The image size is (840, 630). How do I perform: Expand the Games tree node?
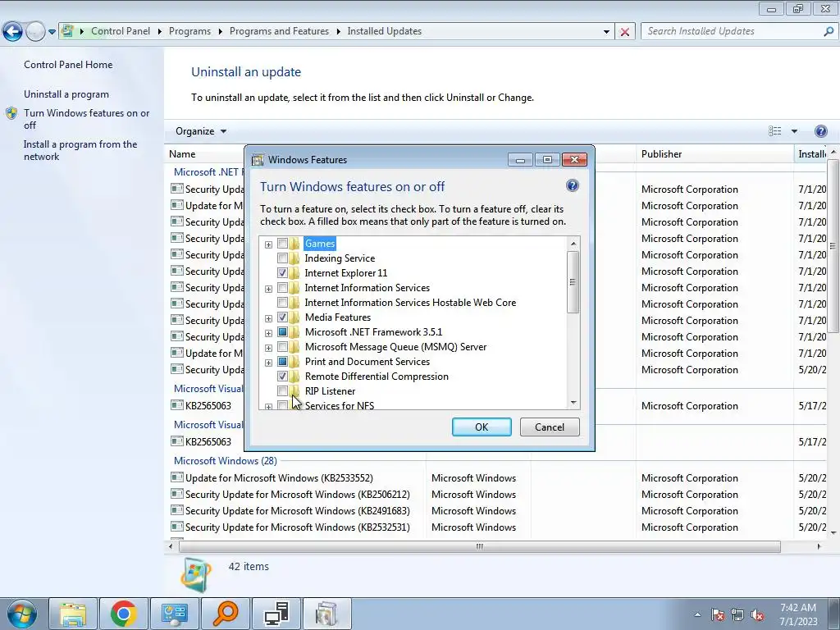coord(268,244)
